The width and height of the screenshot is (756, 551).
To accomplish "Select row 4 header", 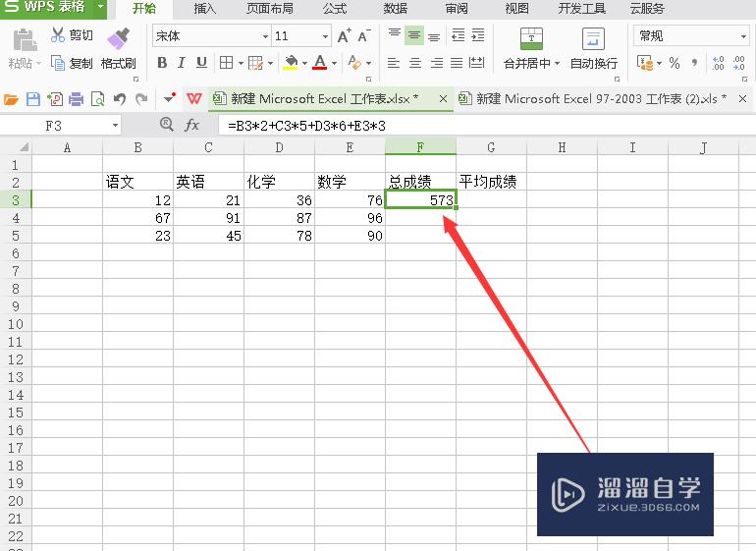I will coord(16,218).
